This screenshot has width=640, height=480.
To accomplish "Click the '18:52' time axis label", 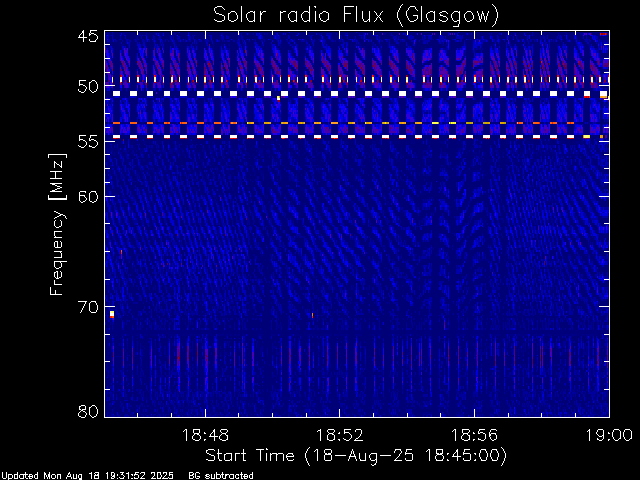I will (340, 435).
